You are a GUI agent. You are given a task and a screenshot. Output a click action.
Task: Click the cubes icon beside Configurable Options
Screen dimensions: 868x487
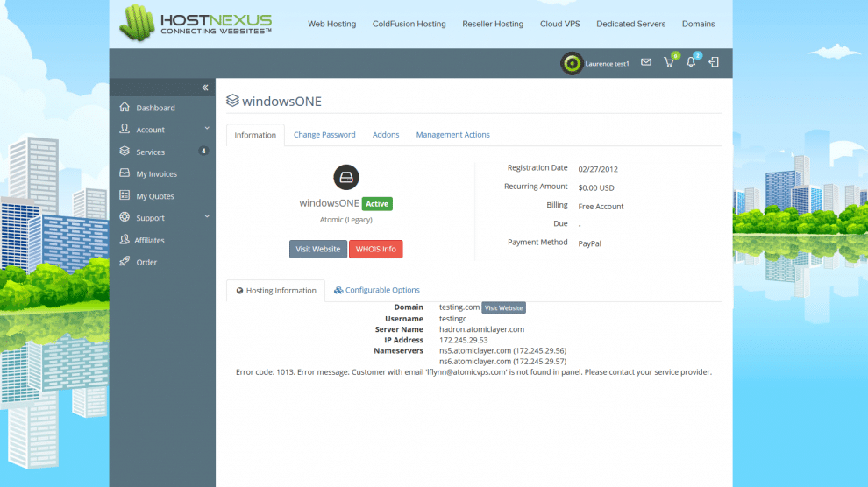[338, 290]
